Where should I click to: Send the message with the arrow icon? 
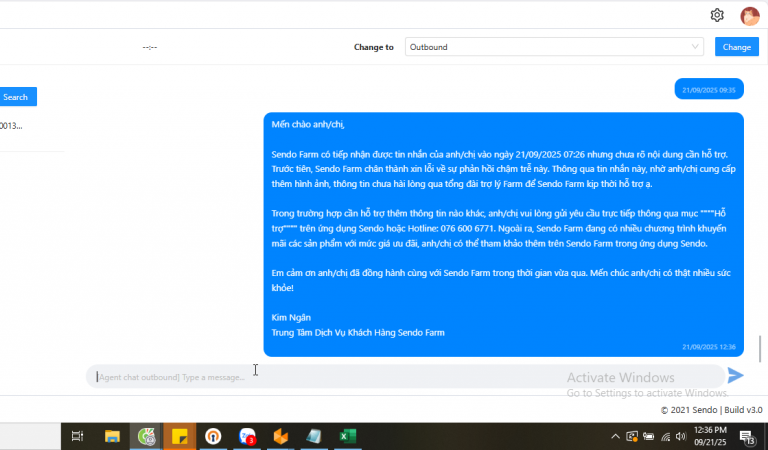click(735, 376)
